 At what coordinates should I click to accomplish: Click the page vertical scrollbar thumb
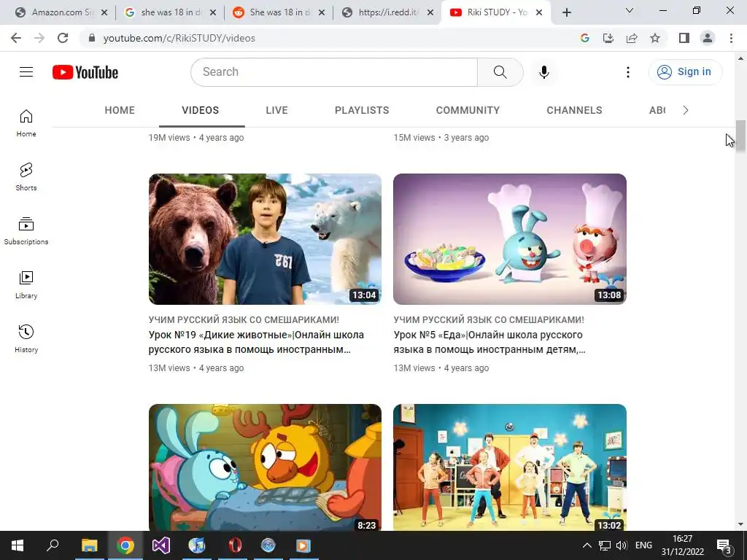click(x=740, y=137)
